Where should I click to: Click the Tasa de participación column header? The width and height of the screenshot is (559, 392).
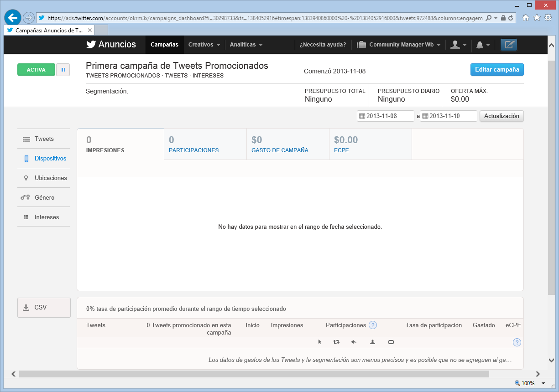434,325
